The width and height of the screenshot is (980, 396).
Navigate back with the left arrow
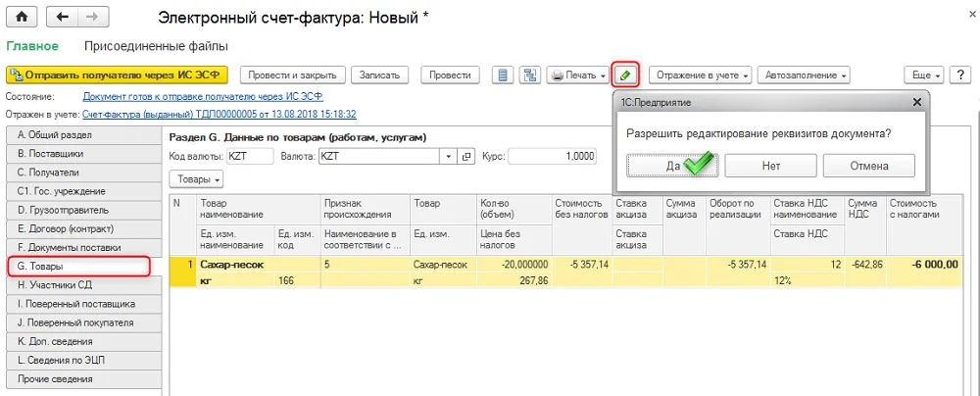tap(63, 17)
